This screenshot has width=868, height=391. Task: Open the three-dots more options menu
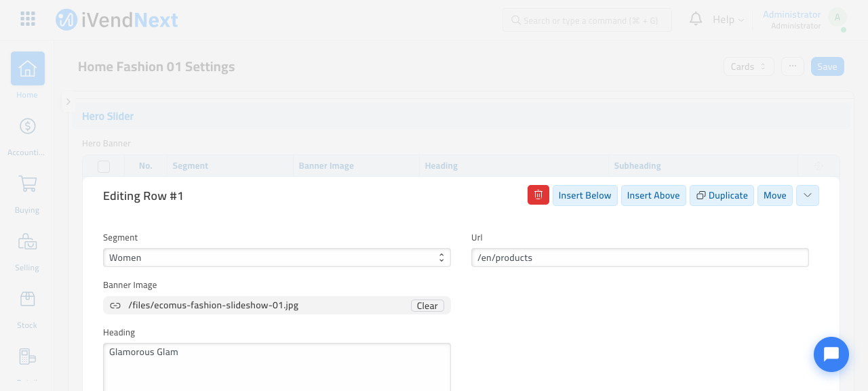793,66
